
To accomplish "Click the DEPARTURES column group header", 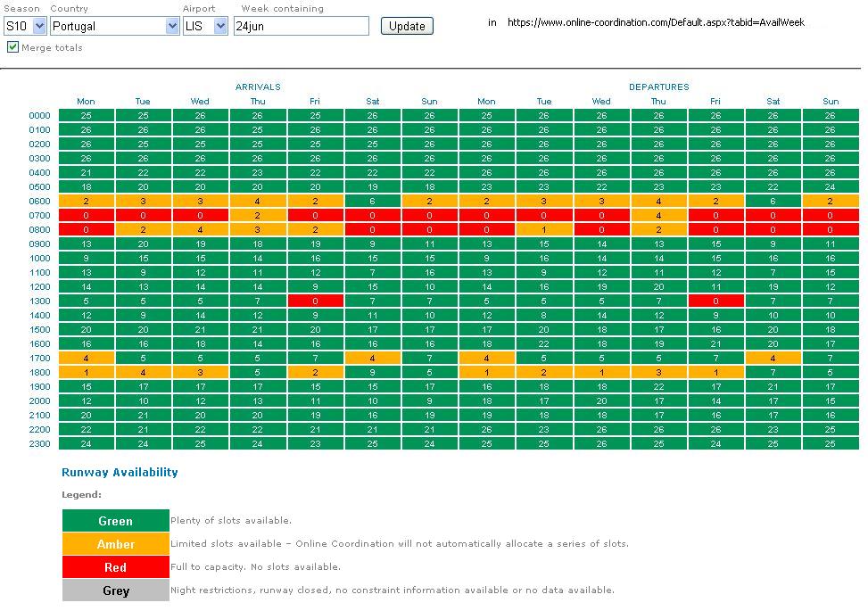I will click(x=658, y=87).
